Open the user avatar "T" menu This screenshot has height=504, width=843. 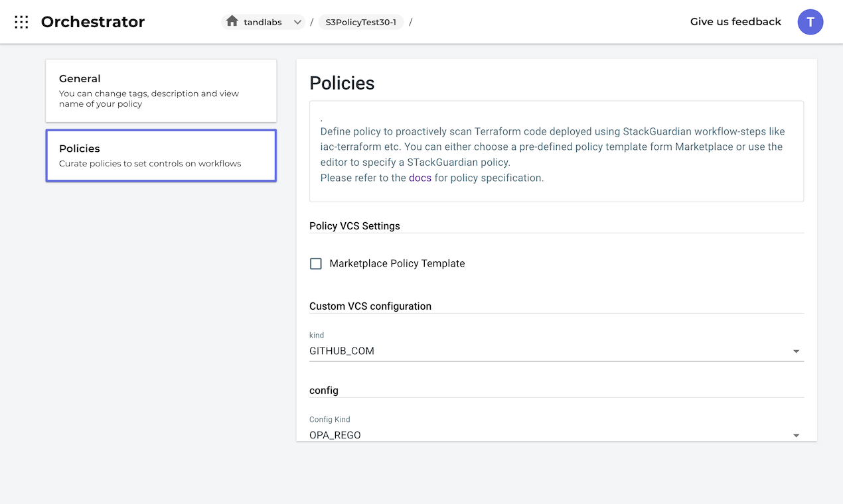810,22
